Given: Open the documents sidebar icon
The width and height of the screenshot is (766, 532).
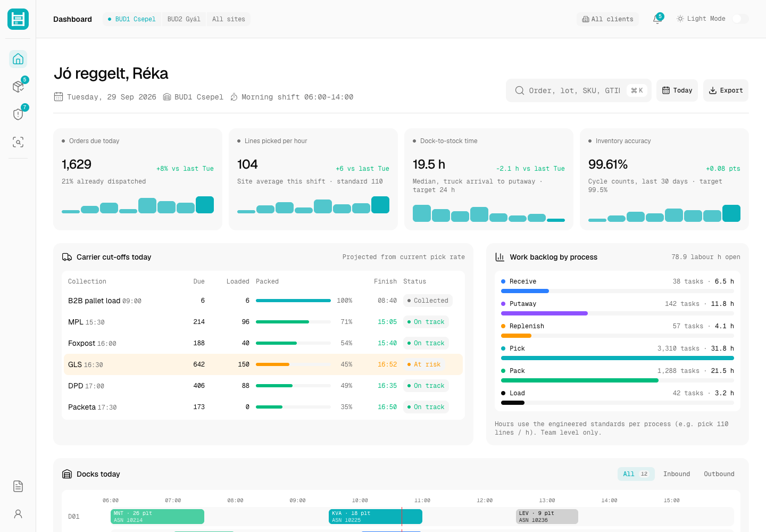Looking at the screenshot, I should (18, 486).
